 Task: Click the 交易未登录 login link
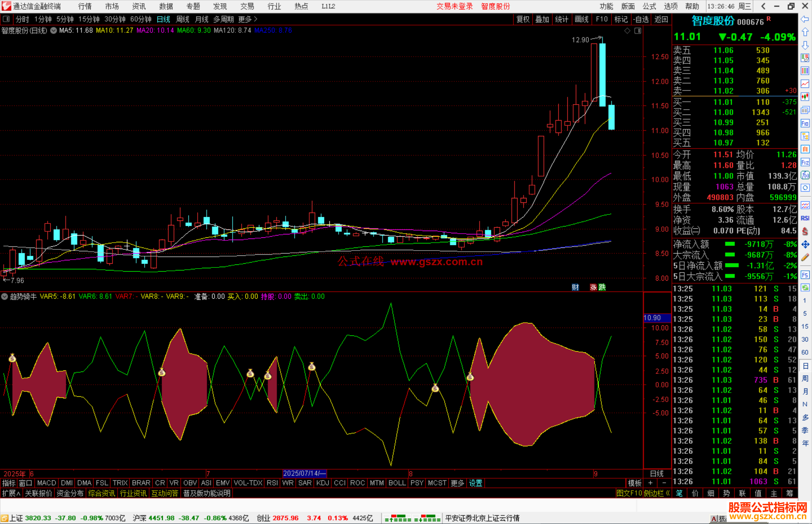click(454, 6)
